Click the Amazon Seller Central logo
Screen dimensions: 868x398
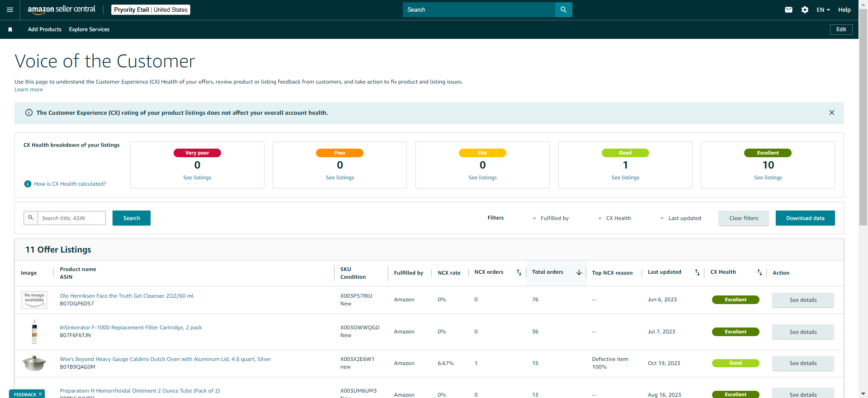click(61, 9)
